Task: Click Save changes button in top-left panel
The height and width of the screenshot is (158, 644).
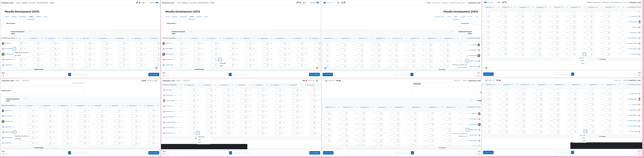Action: tap(154, 75)
